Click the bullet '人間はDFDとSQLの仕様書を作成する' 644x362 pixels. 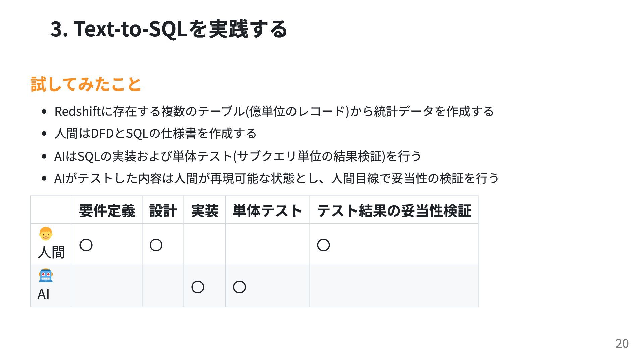(x=155, y=133)
